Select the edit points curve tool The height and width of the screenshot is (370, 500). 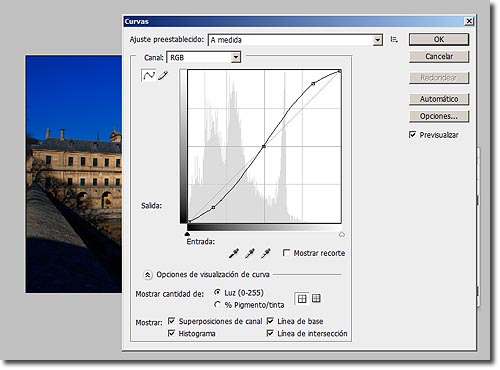(x=149, y=75)
